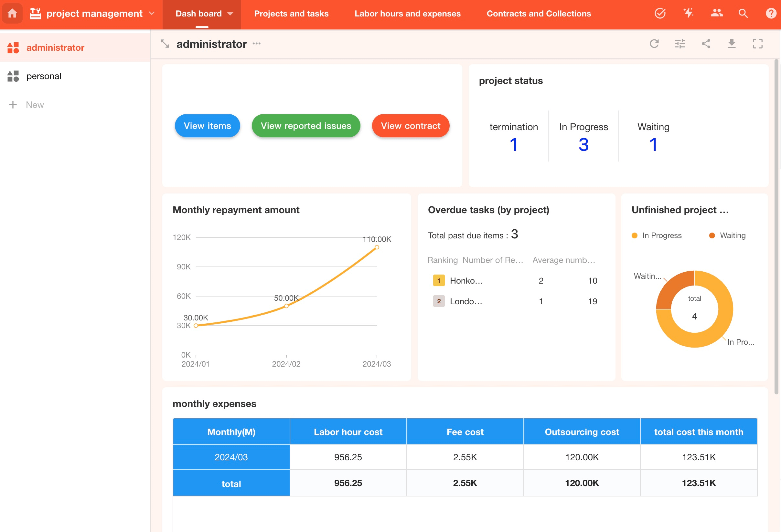Switch to Projects and tasks tab
781x532 pixels.
pyautogui.click(x=291, y=14)
